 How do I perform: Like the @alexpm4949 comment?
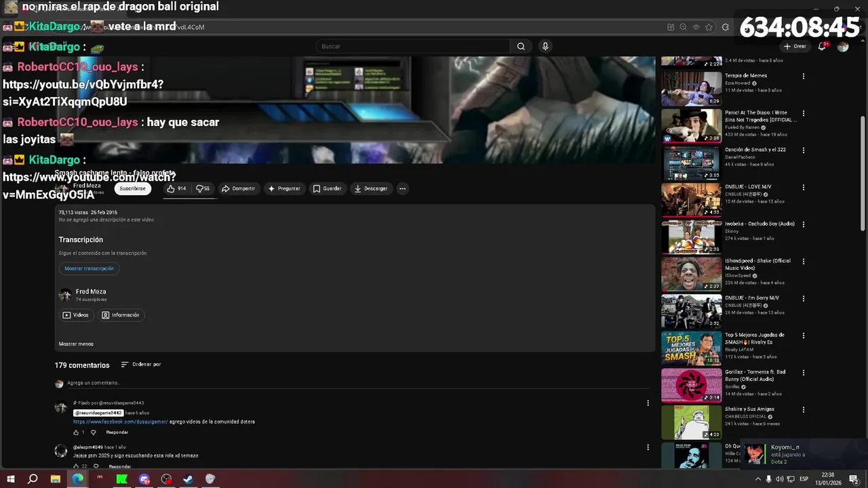click(x=76, y=466)
